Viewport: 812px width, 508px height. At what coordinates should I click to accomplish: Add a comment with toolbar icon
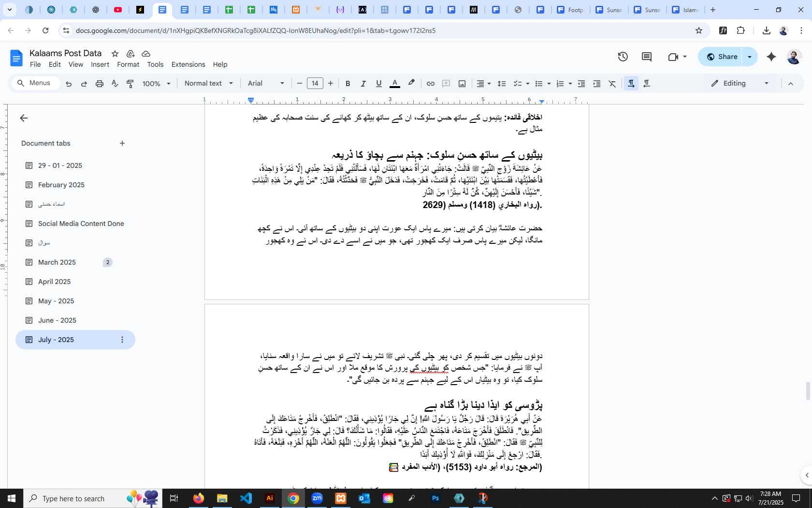(x=446, y=84)
